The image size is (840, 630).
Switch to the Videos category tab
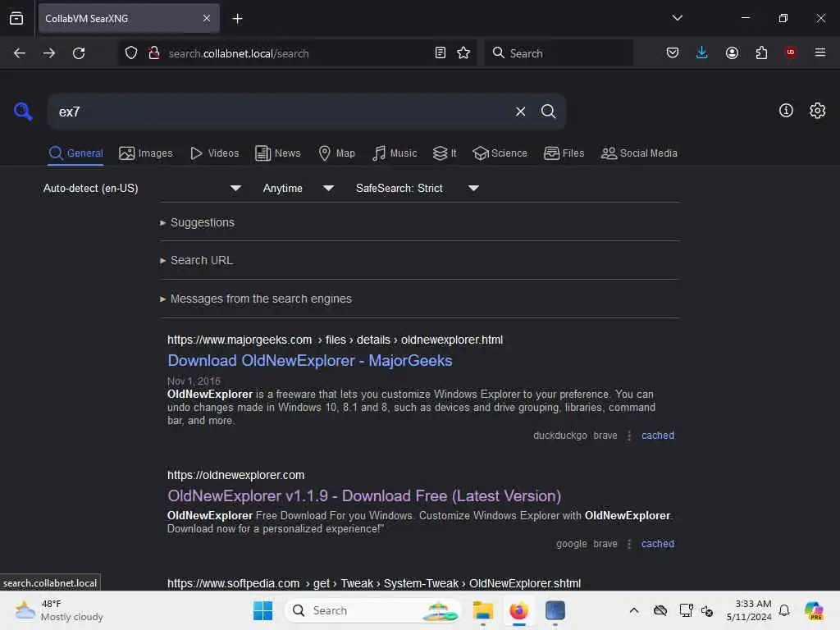click(214, 153)
